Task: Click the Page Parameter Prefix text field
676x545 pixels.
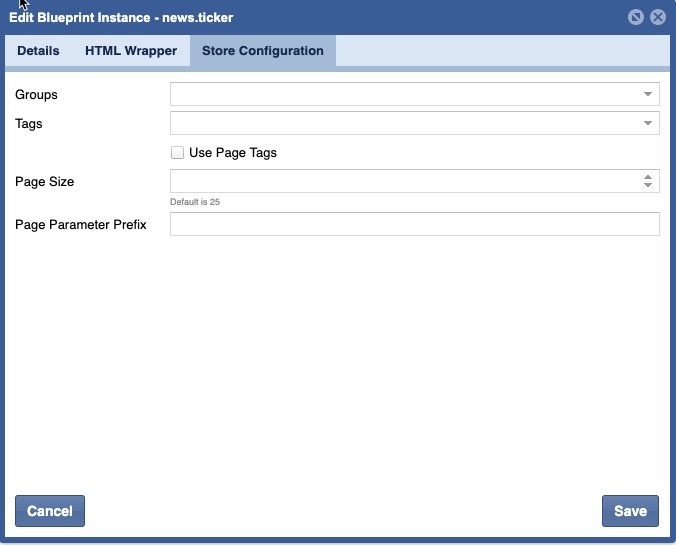Action: 414,224
